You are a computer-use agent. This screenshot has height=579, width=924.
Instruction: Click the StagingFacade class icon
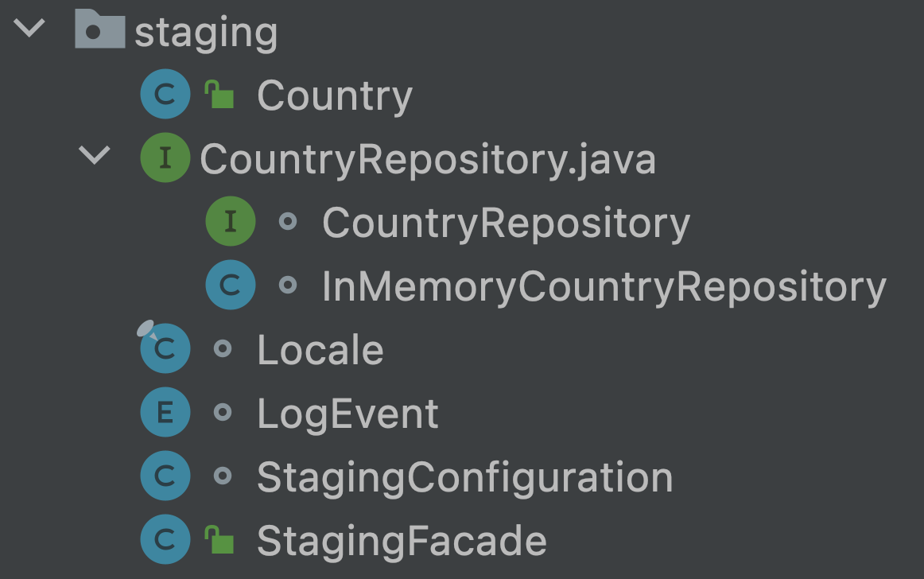[x=165, y=539]
